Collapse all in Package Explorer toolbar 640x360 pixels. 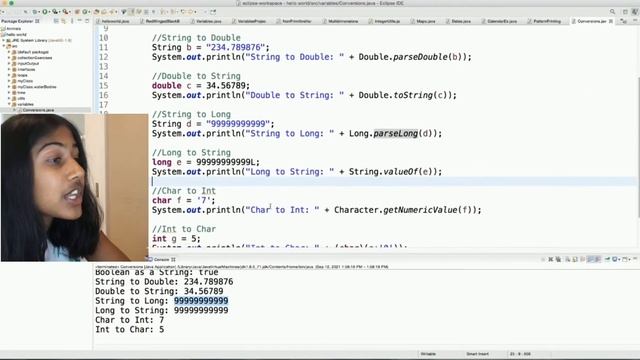coord(56,21)
